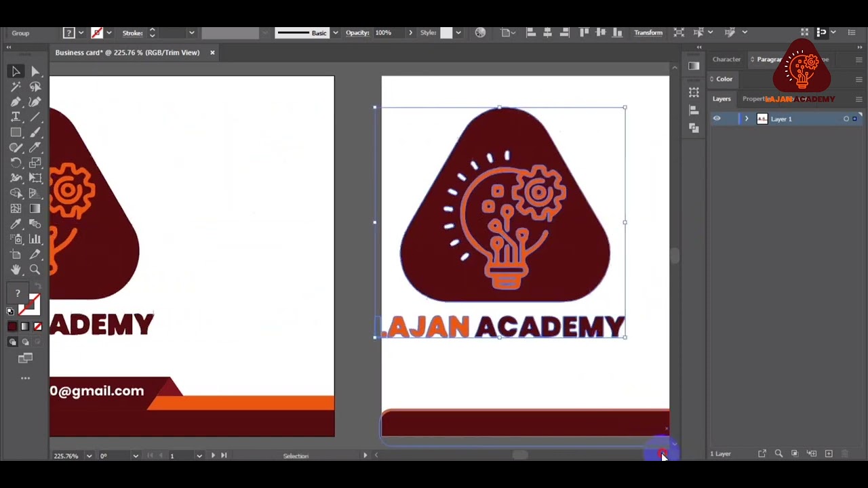
Task: Switch to Draw Behind mode
Action: pyautogui.click(x=26, y=342)
